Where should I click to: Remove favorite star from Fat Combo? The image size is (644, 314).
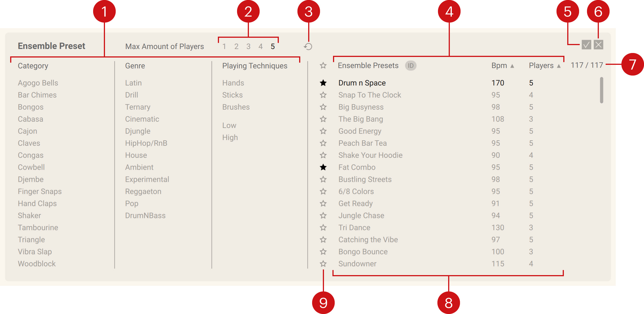click(x=323, y=167)
